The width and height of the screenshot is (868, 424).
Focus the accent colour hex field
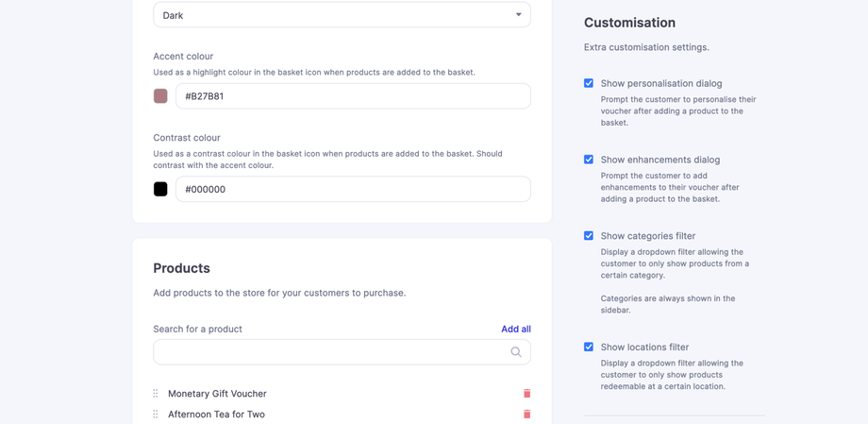(x=353, y=96)
